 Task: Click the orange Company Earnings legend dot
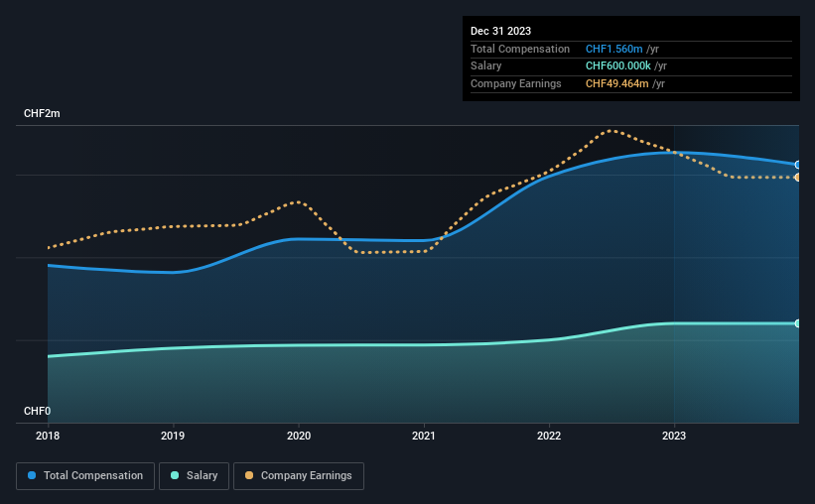click(x=249, y=475)
